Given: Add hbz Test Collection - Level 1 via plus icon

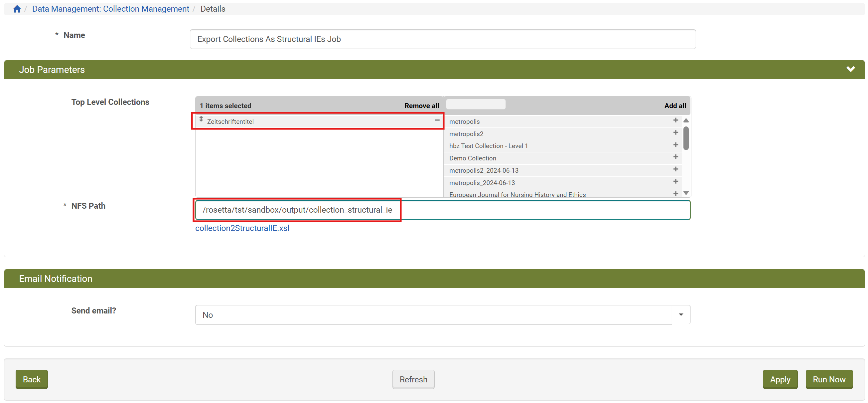Looking at the screenshot, I should (675, 144).
